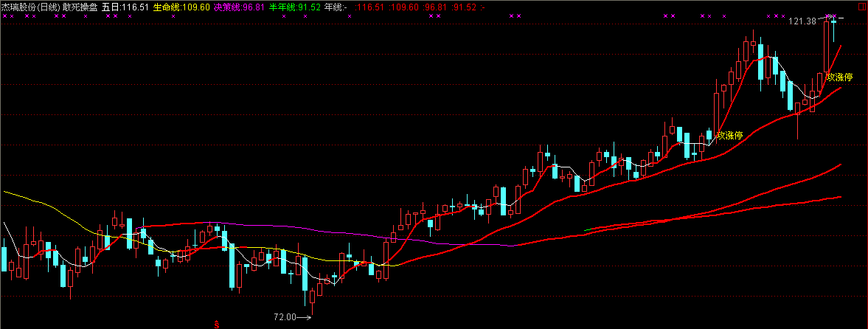Image resolution: width=868 pixels, height=329 pixels.
Task: Select the green 半年线:91.52 label
Action: pyautogui.click(x=294, y=7)
